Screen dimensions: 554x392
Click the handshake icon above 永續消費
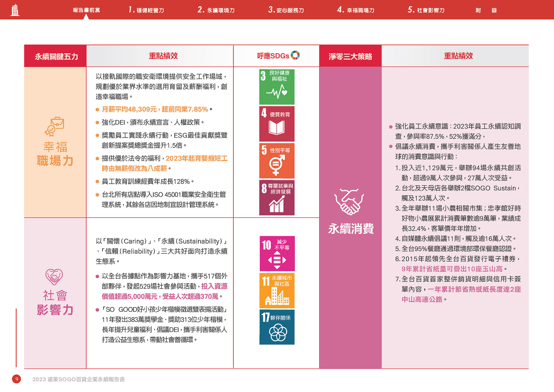349,202
